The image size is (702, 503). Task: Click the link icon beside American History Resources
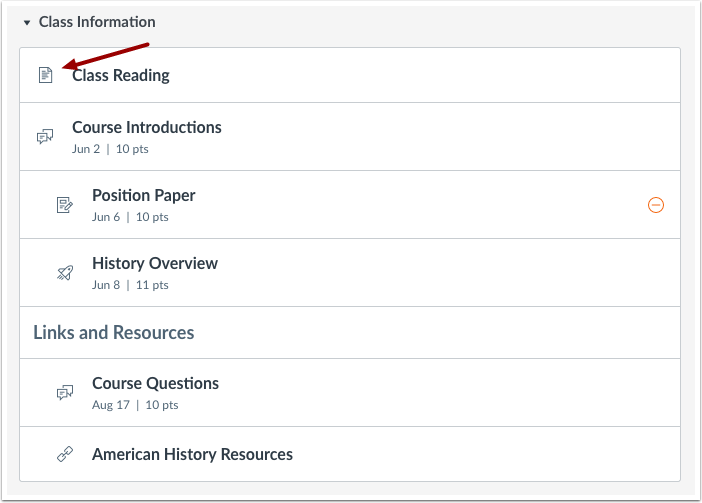click(65, 454)
